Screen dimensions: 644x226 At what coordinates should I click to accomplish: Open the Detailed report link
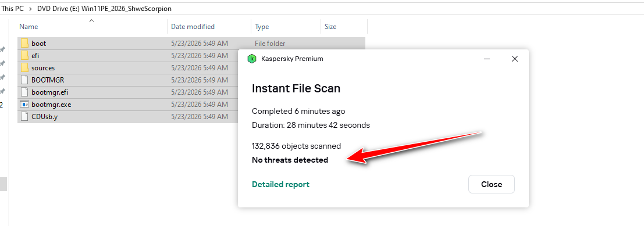pos(280,185)
